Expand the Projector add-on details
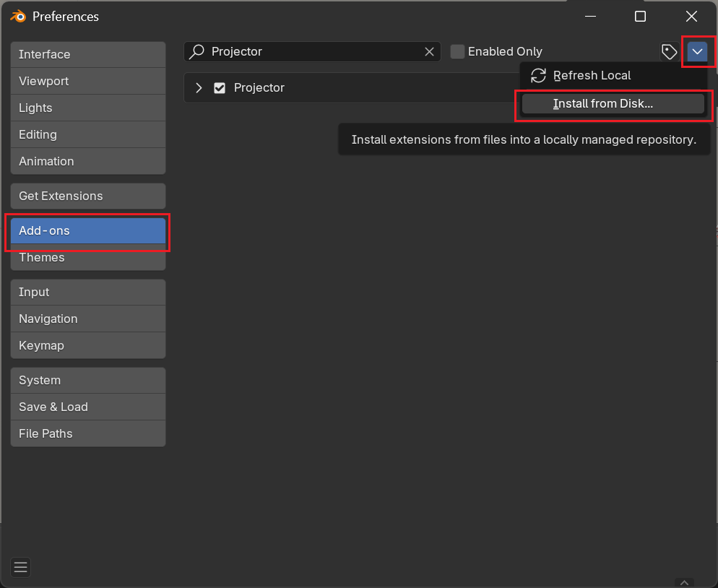 [199, 88]
